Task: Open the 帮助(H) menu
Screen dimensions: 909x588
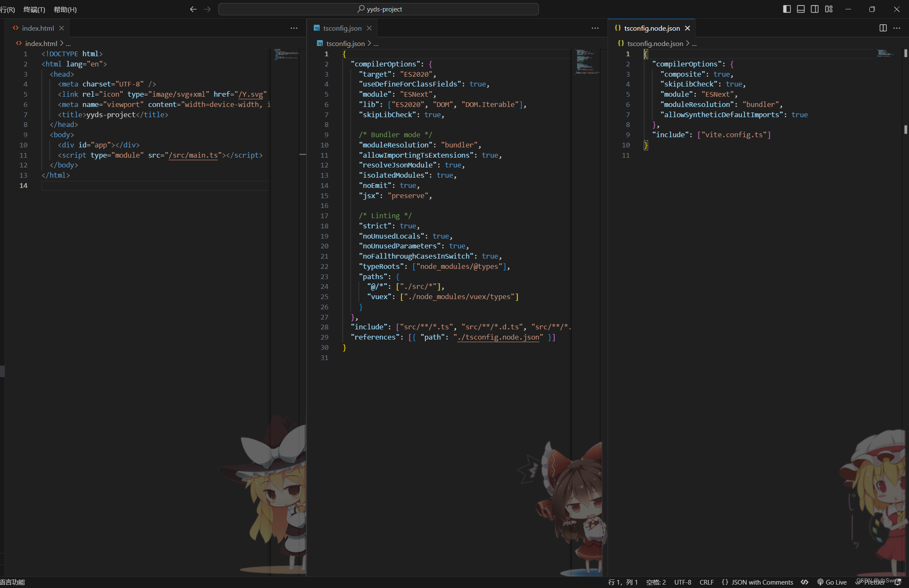Action: tap(65, 9)
